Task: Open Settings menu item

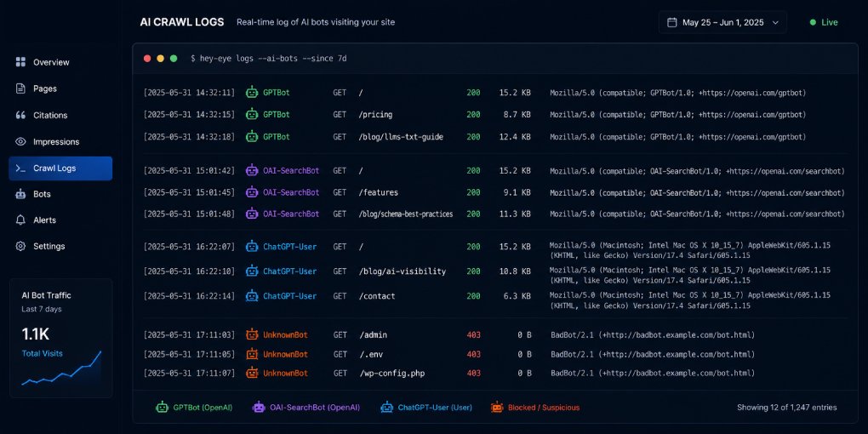Action: pyautogui.click(x=60, y=246)
